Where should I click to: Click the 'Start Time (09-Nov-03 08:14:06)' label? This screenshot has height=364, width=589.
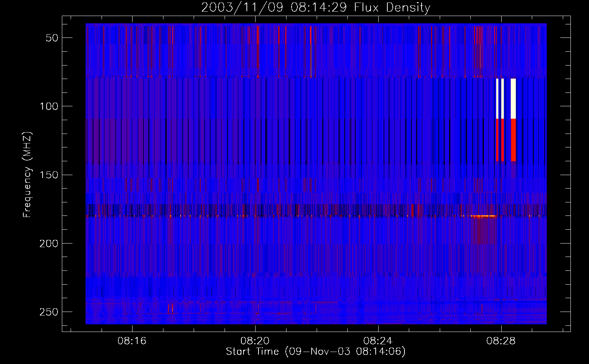pos(316,352)
